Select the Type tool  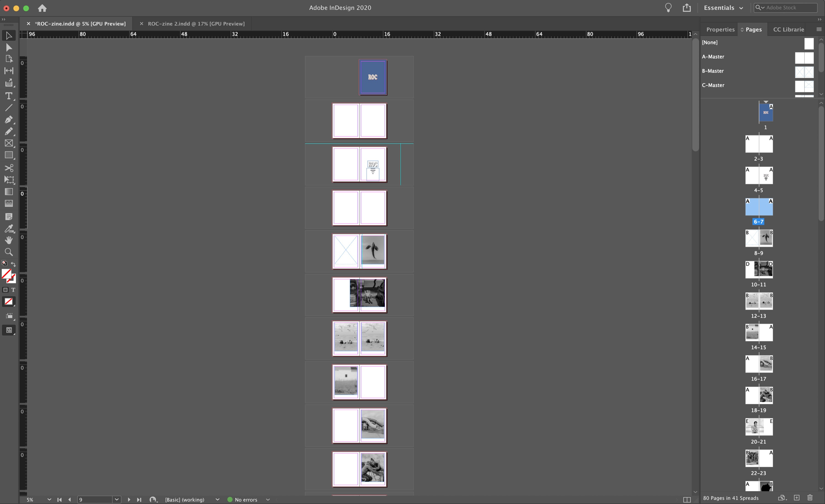click(9, 96)
